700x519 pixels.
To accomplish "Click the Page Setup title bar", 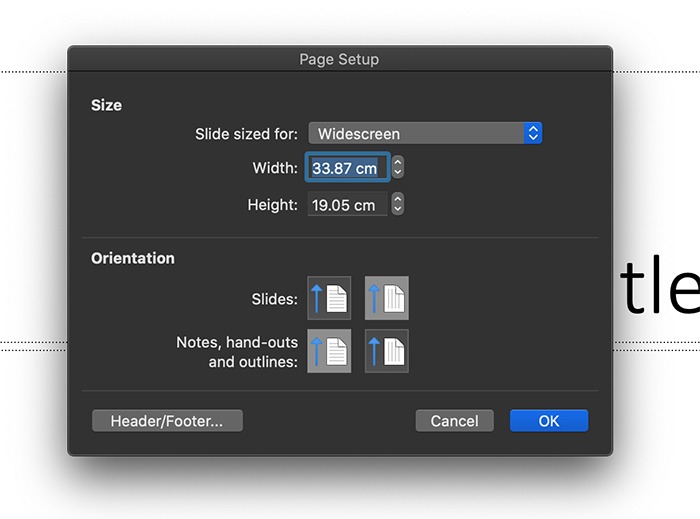I will click(339, 59).
